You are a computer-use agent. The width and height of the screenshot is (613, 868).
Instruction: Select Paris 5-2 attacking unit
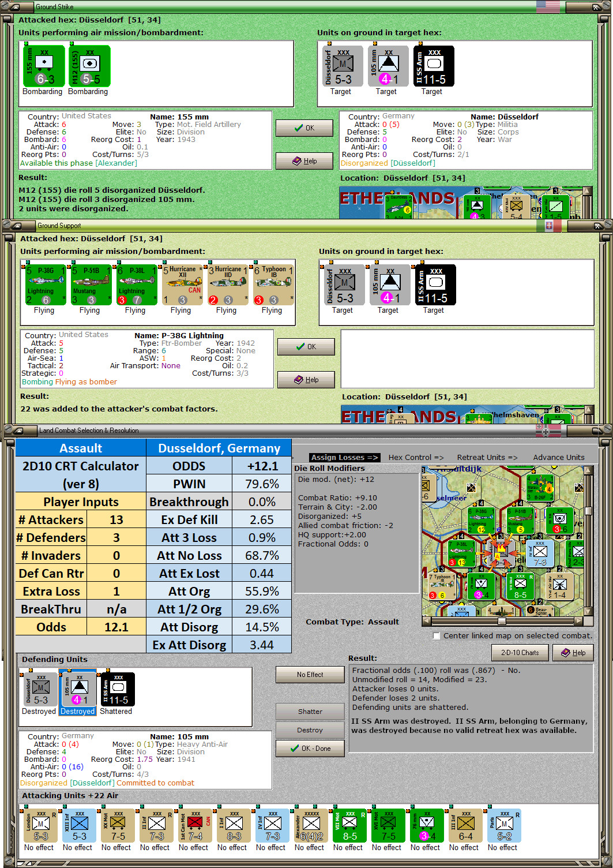[503, 826]
